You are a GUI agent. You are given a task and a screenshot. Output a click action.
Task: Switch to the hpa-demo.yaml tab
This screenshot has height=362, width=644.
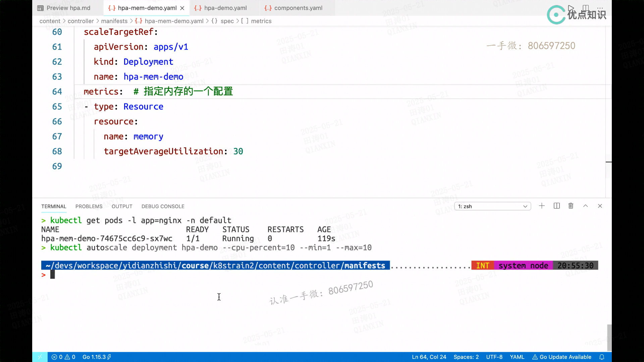coord(225,8)
